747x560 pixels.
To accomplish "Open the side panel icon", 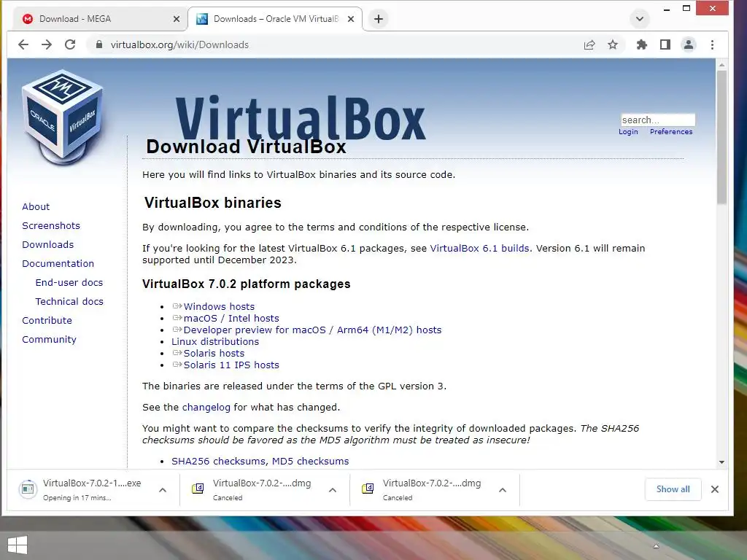I will (x=665, y=44).
